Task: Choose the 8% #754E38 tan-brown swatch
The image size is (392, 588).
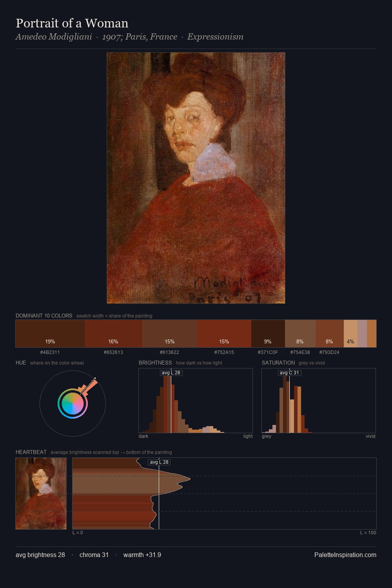Action: [300, 334]
